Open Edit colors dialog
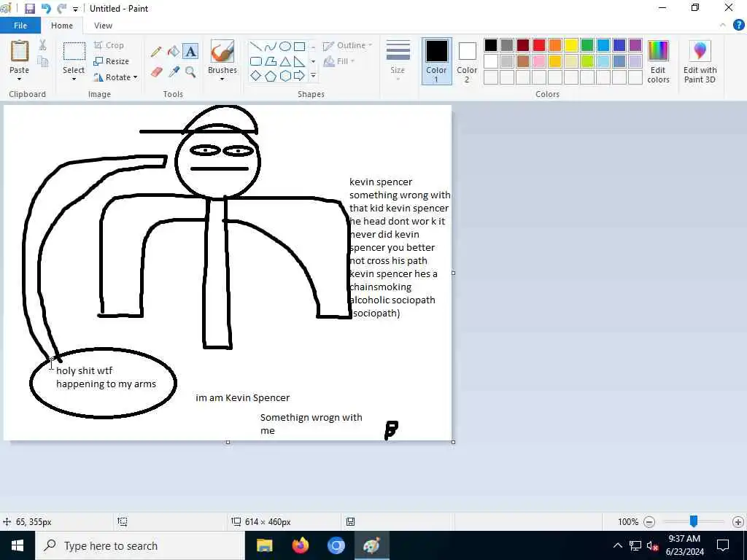Screen dimensions: 747x560 [x=659, y=62]
